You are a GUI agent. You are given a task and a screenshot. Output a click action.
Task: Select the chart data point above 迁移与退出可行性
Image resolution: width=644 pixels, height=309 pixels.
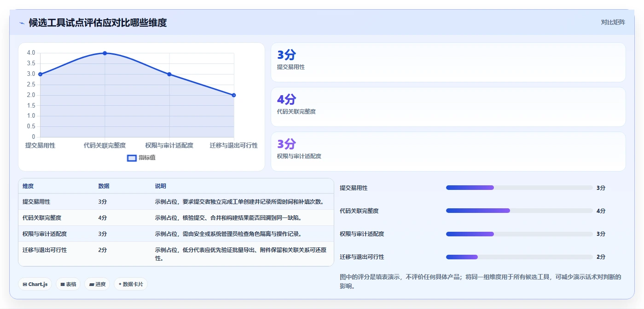click(234, 95)
